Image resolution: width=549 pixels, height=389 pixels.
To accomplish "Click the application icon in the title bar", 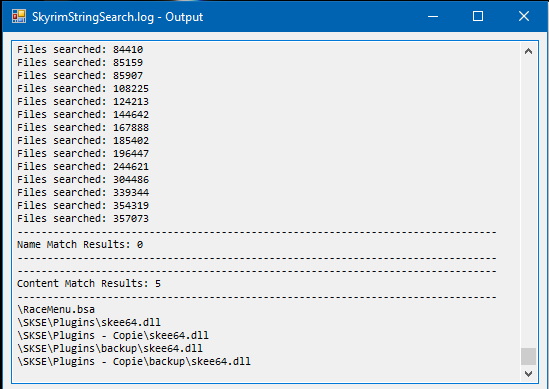I will tap(19, 16).
